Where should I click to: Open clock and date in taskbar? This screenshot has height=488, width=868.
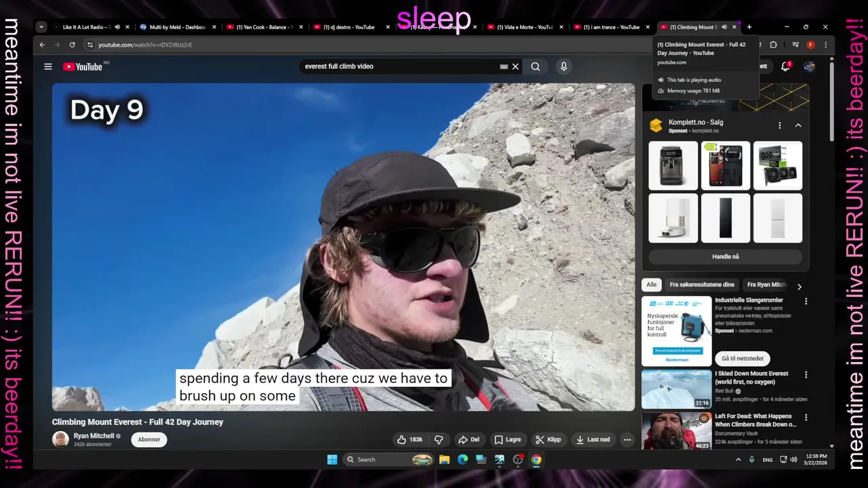click(817, 460)
